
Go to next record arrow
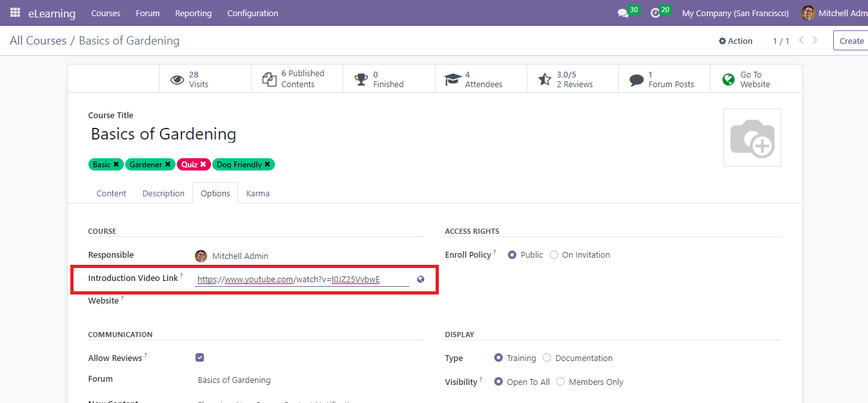pos(816,41)
